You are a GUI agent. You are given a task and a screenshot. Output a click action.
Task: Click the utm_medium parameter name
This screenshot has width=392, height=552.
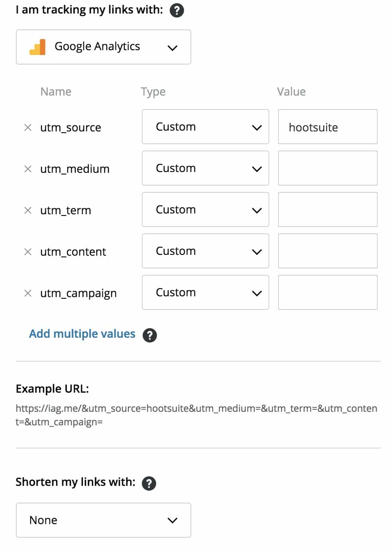[75, 169]
